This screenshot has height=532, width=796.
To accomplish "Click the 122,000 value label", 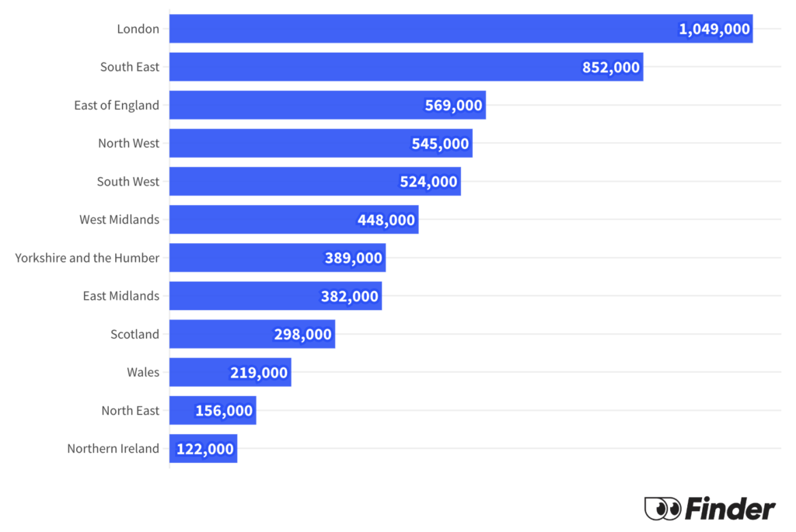I will pos(205,450).
